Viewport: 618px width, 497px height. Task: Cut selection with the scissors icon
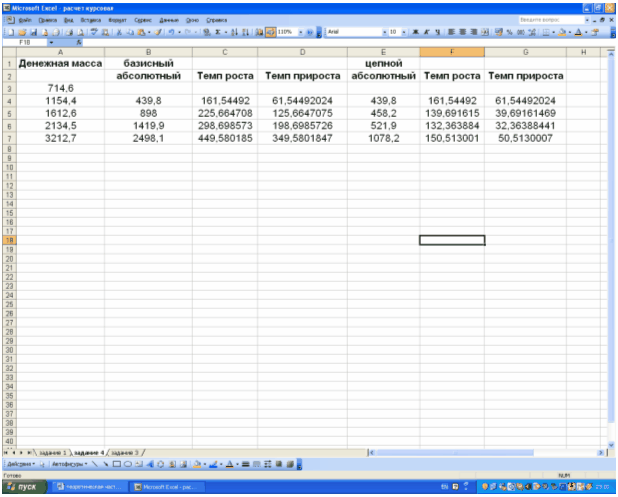pos(119,32)
